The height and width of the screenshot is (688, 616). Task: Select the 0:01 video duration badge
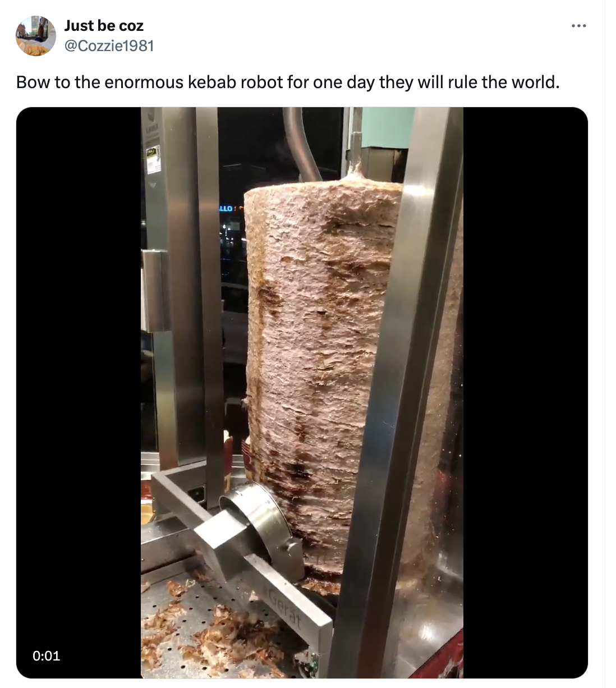(x=47, y=655)
